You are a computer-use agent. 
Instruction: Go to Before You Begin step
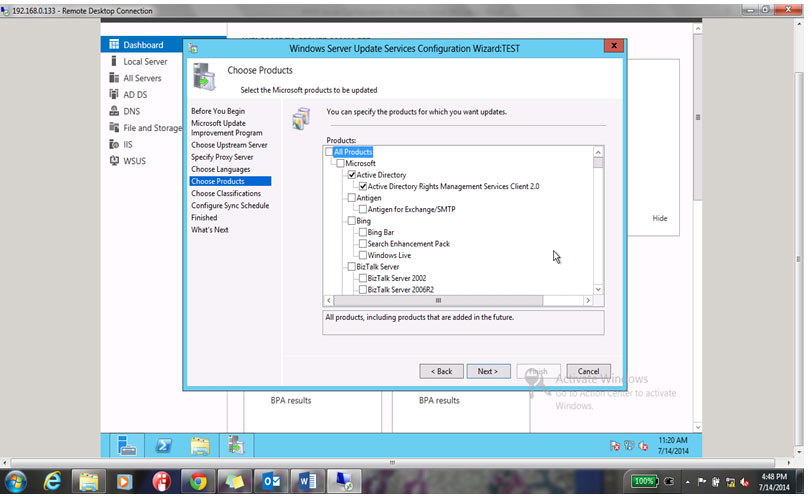click(218, 111)
